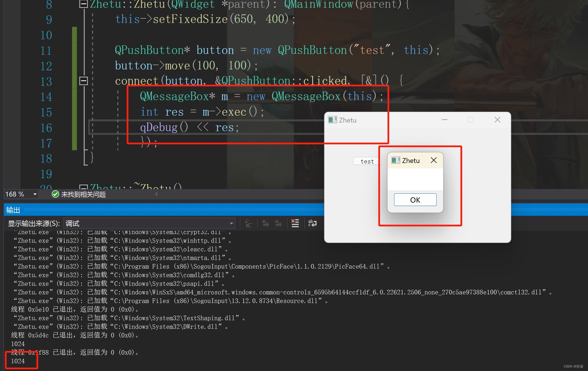The width and height of the screenshot is (588, 371).
Task: Minimize the Zhetu main window
Action: coord(444,120)
